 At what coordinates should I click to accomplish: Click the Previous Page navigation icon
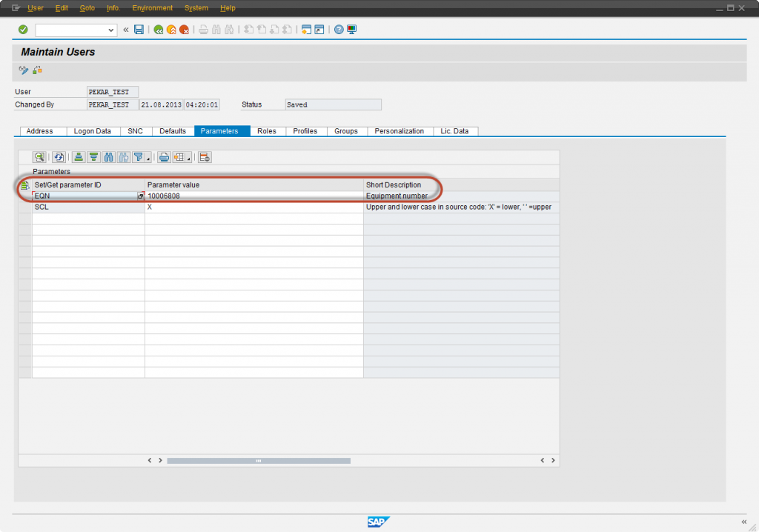pyautogui.click(x=262, y=30)
